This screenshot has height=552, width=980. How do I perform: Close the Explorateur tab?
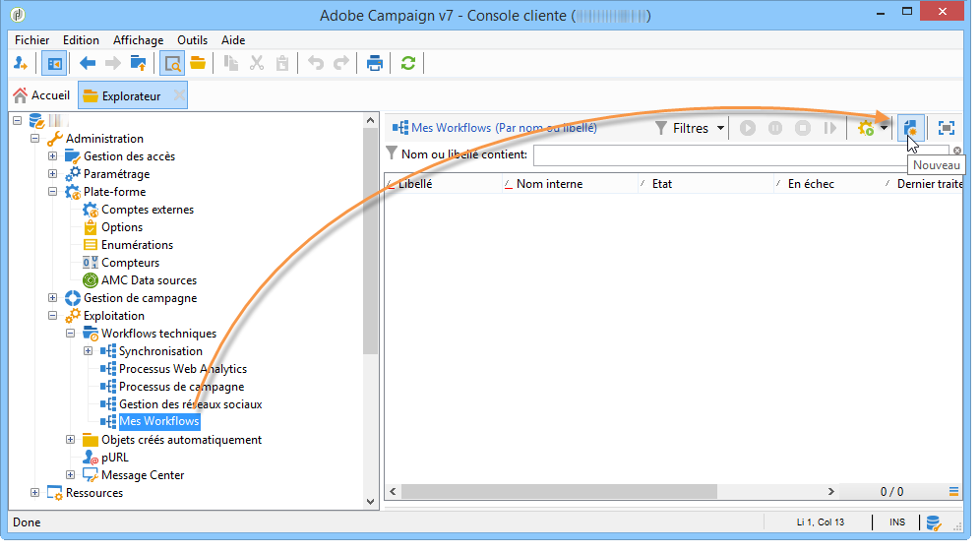(179, 95)
